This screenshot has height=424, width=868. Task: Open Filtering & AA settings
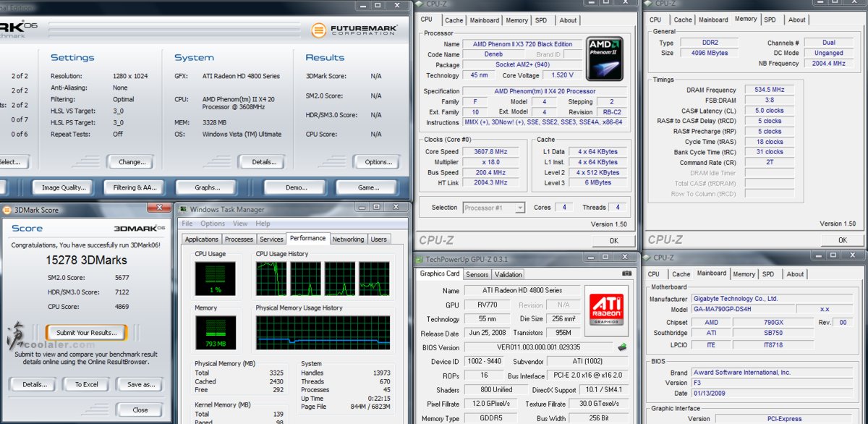(135, 187)
